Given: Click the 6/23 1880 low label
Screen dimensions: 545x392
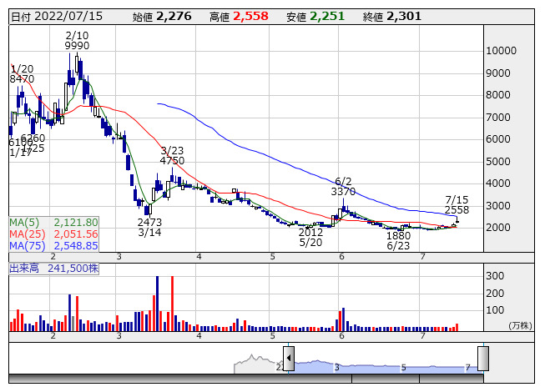Looking at the screenshot, I should pyautogui.click(x=398, y=240).
